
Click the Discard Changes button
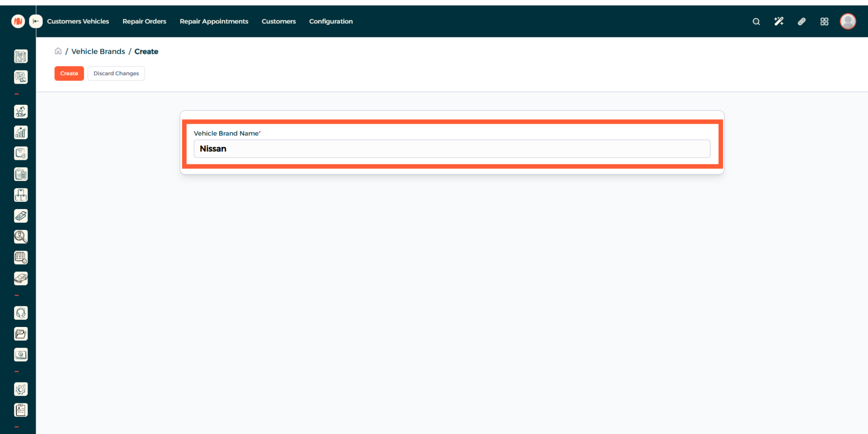pyautogui.click(x=116, y=73)
